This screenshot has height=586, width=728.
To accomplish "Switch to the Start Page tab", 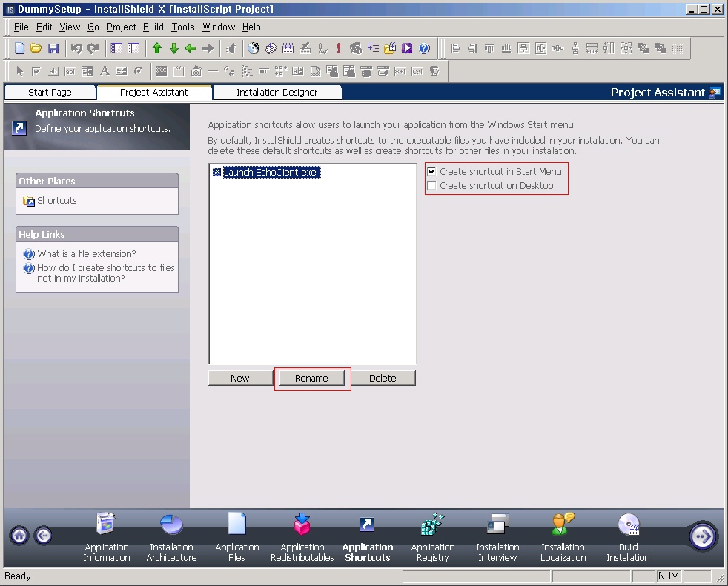I will (50, 93).
